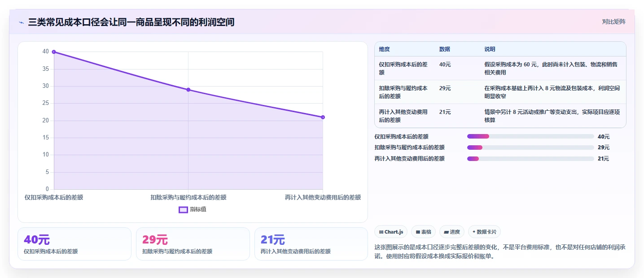644x278 pixels.
Task: Click the 21元 data card
Action: pyautogui.click(x=311, y=244)
